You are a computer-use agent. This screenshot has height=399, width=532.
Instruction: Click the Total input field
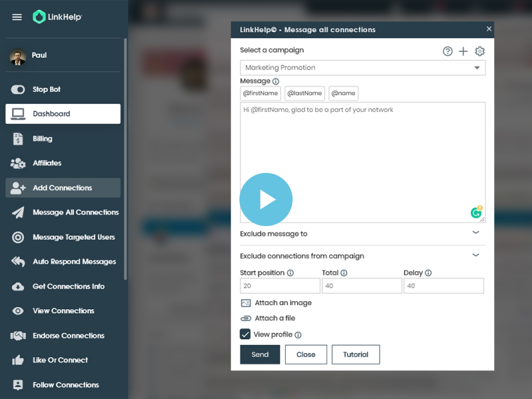tap(362, 286)
